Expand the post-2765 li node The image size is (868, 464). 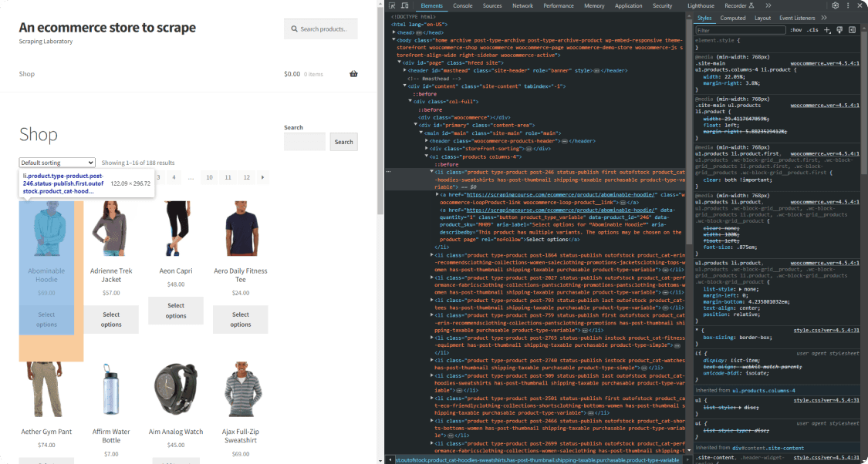(x=432, y=338)
